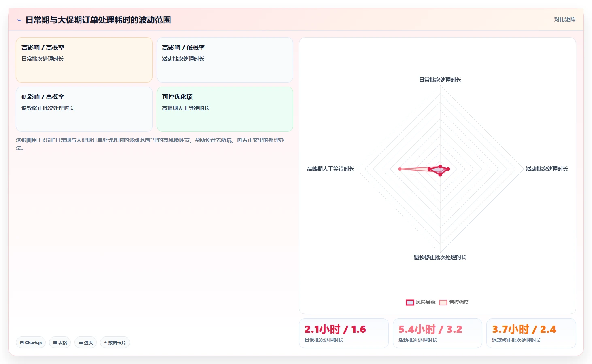Click the 数据卡片 tag
The width and height of the screenshot is (592, 364).
(115, 343)
